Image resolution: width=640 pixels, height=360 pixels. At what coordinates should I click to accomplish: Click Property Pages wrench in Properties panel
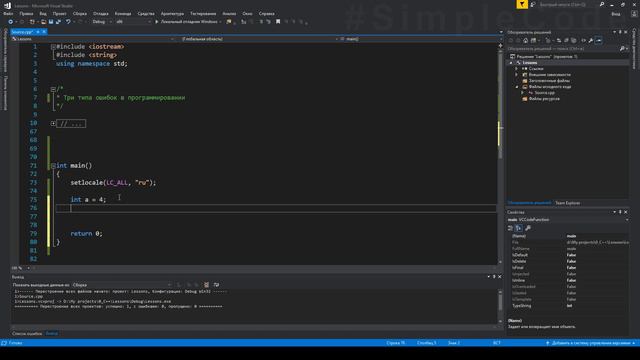click(x=528, y=228)
